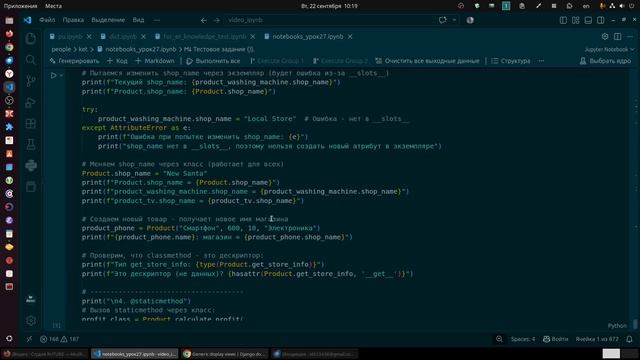Switch to the notebooks_урок27.ipynb tab
640x360 pixels.
pos(308,36)
